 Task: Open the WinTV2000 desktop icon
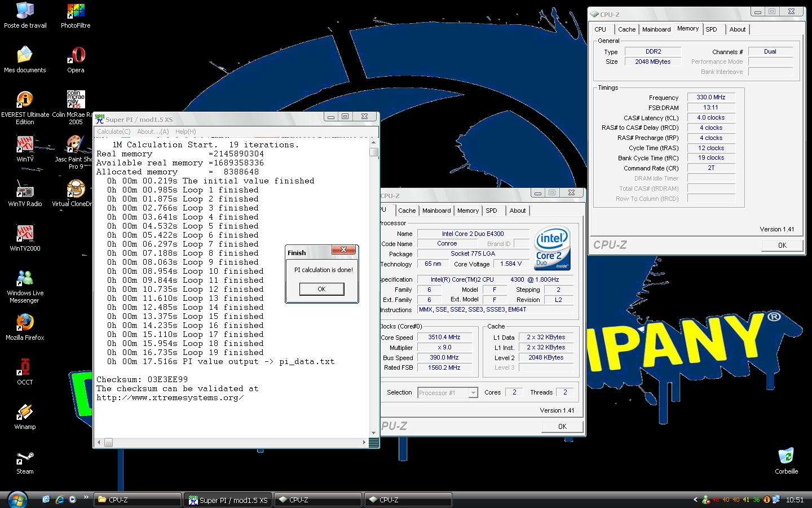[25, 238]
